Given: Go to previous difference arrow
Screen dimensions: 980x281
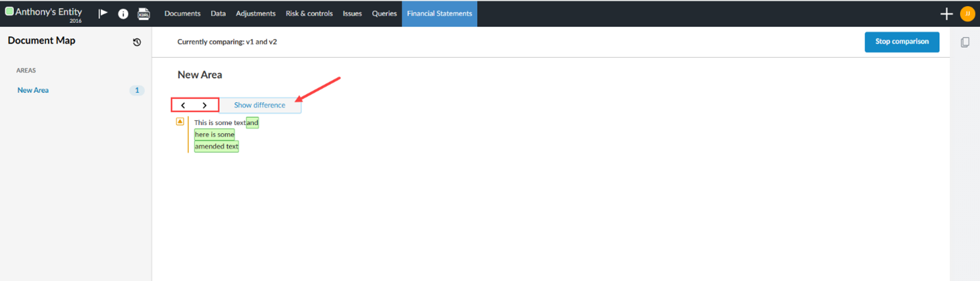Looking at the screenshot, I should 183,105.
